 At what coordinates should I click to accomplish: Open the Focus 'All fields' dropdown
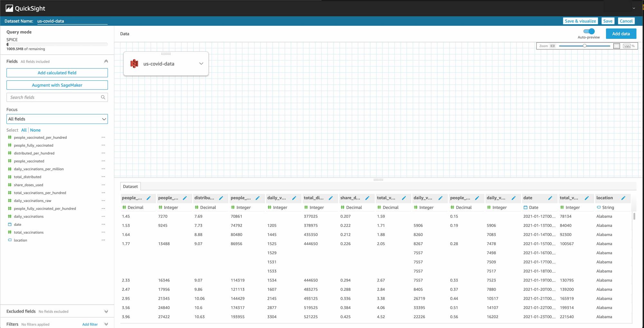(x=57, y=119)
